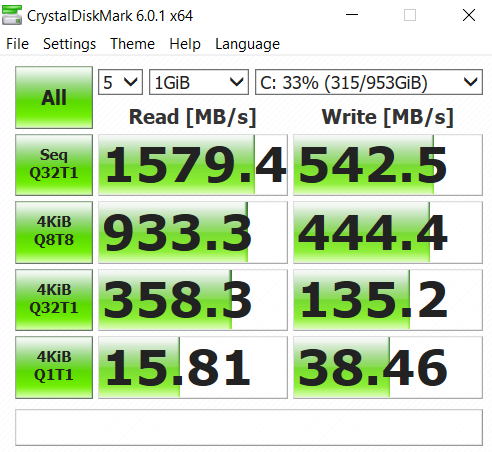Start the 4KiB Q8T8 test
492x452 pixels.
[54, 232]
